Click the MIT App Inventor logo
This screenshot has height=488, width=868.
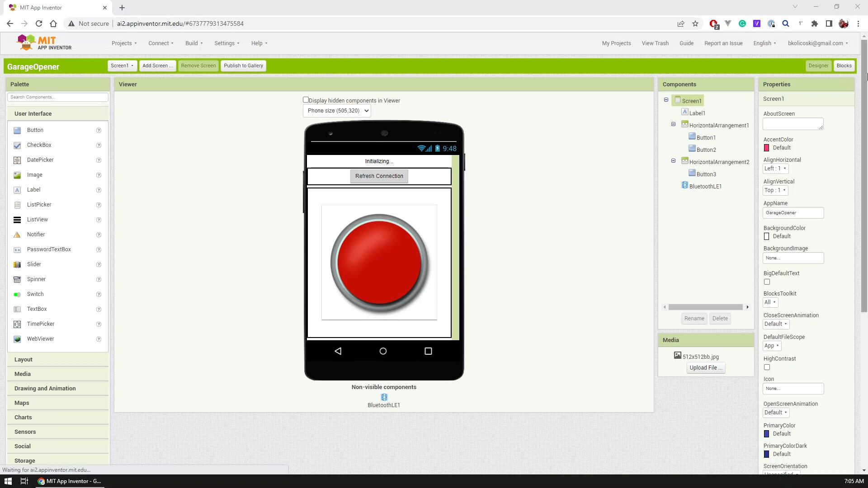pos(44,42)
